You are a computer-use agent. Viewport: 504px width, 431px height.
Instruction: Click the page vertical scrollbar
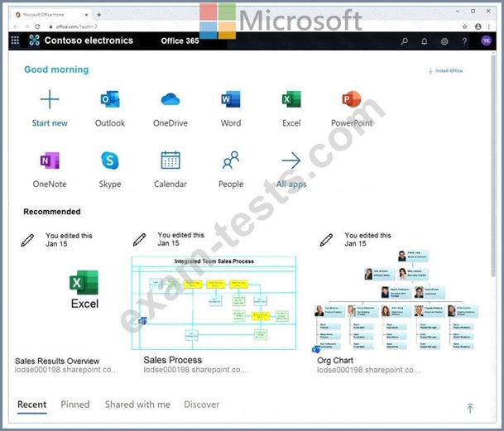click(x=493, y=165)
